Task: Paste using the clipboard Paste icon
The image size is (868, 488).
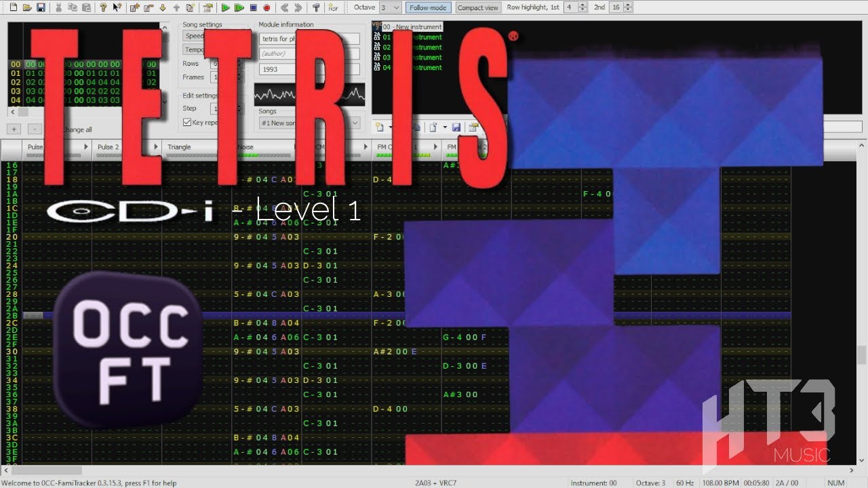Action: pyautogui.click(x=86, y=7)
